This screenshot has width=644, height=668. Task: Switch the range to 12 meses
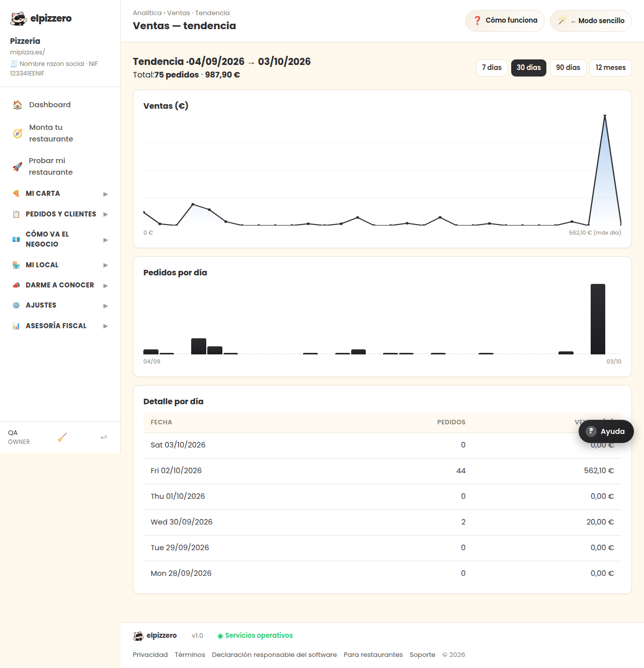[x=610, y=68]
